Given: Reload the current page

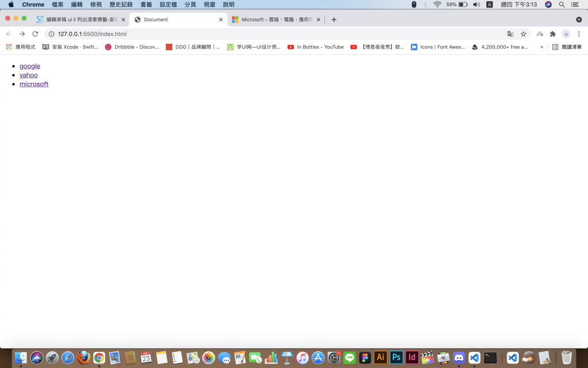Looking at the screenshot, I should [35, 34].
